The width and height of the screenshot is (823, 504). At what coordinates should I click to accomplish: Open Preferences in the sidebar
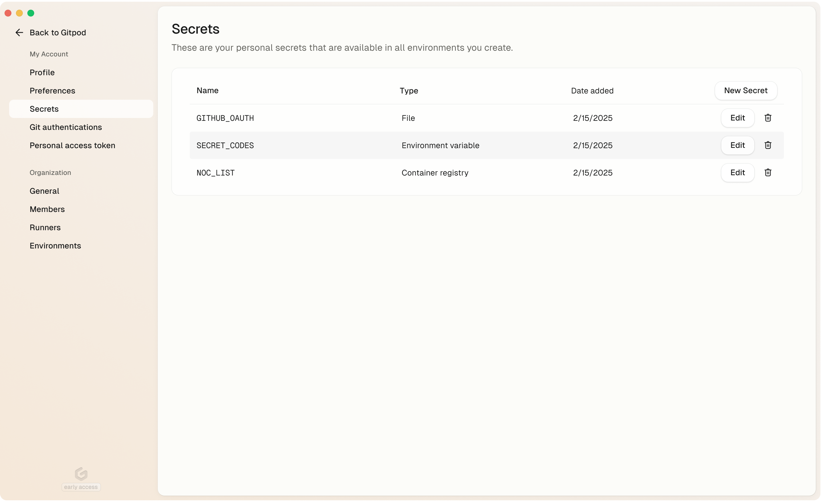52,91
